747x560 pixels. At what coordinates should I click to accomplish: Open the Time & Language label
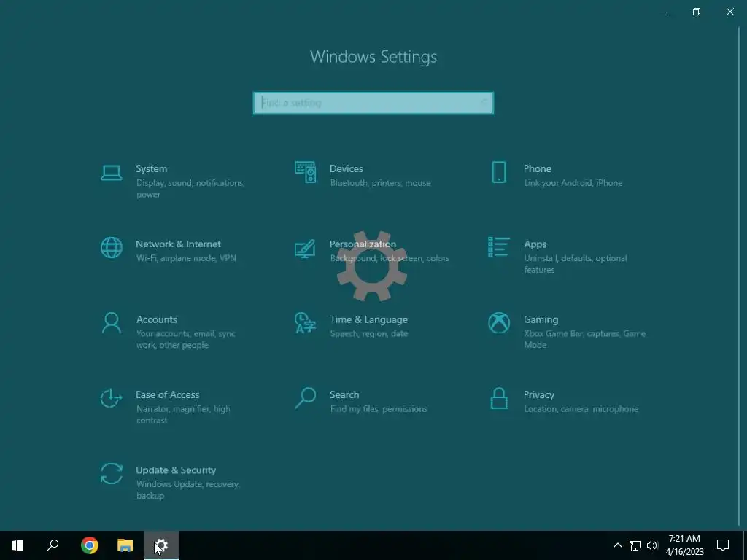pos(368,319)
